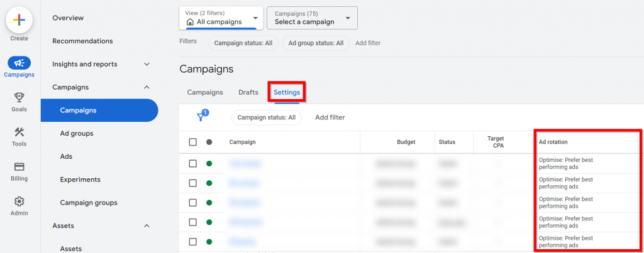This screenshot has height=253, width=644.
Task: Open Recommendations in the sidebar
Action: [82, 41]
